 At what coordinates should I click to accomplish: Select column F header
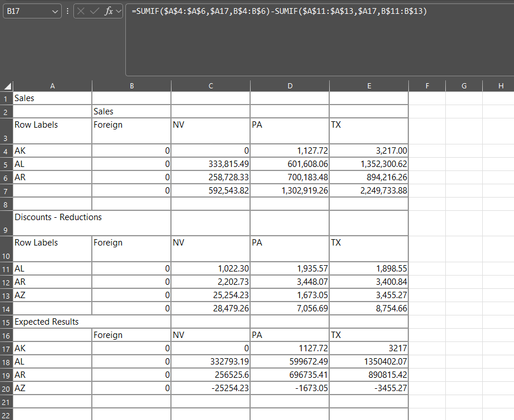click(427, 86)
